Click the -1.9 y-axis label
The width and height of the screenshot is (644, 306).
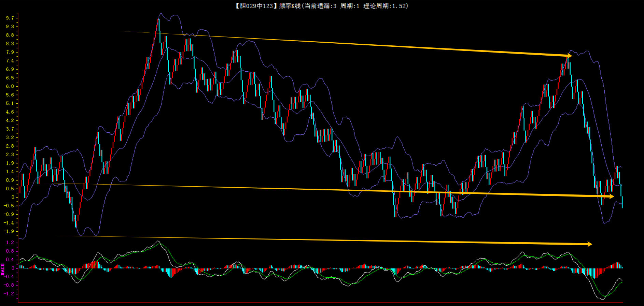[x=9, y=231]
